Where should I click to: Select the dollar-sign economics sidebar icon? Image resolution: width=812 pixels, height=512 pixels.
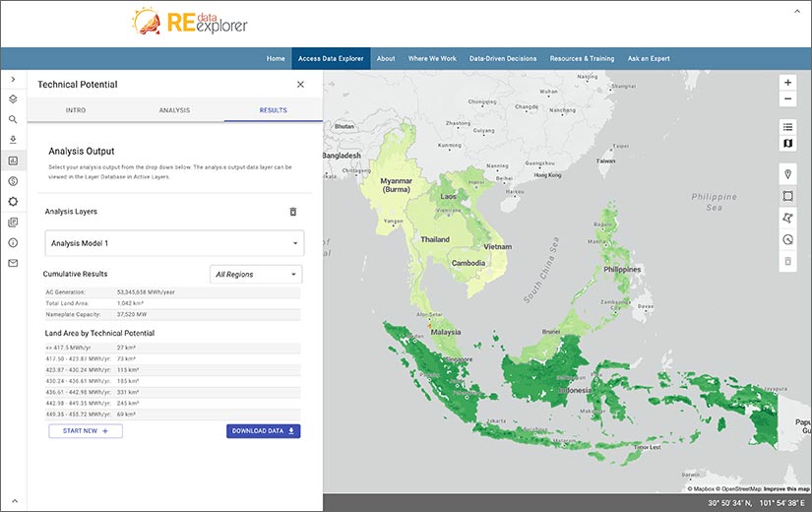[x=13, y=181]
